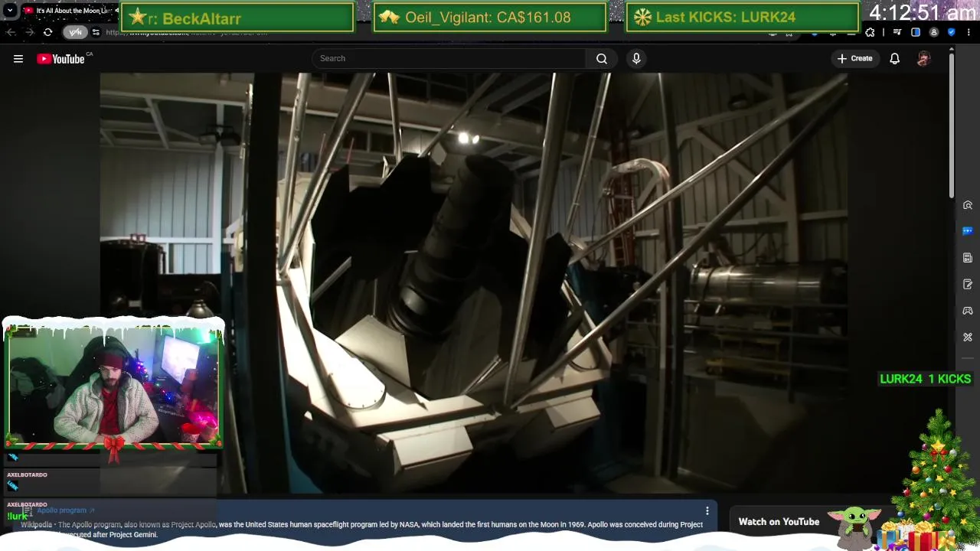Open the tab search dropdown arrow
The image size is (980, 551).
10,11
